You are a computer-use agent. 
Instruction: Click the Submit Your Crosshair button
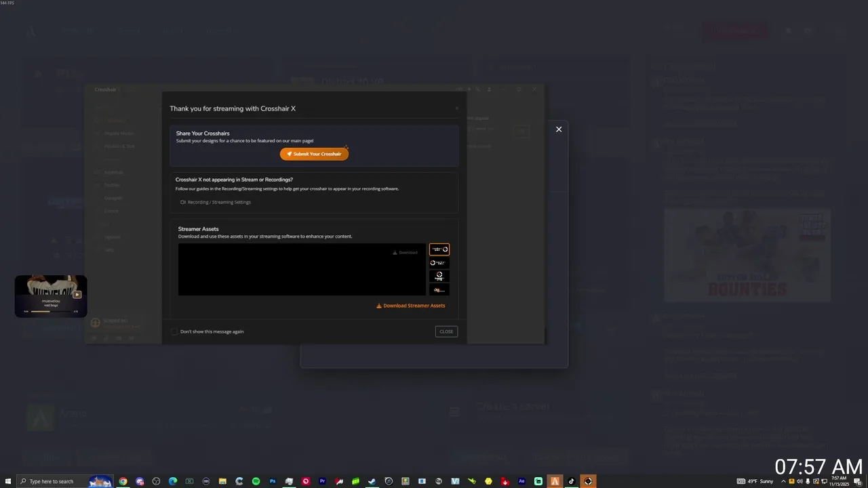point(314,154)
